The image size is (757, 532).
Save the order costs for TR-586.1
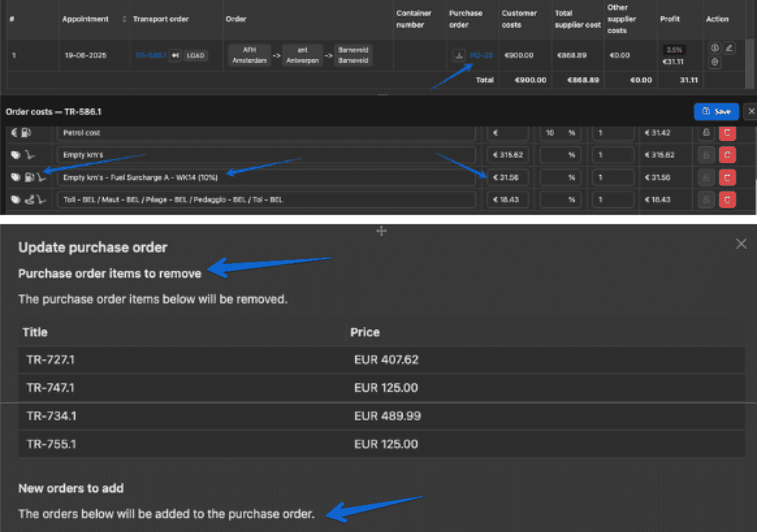tap(717, 111)
